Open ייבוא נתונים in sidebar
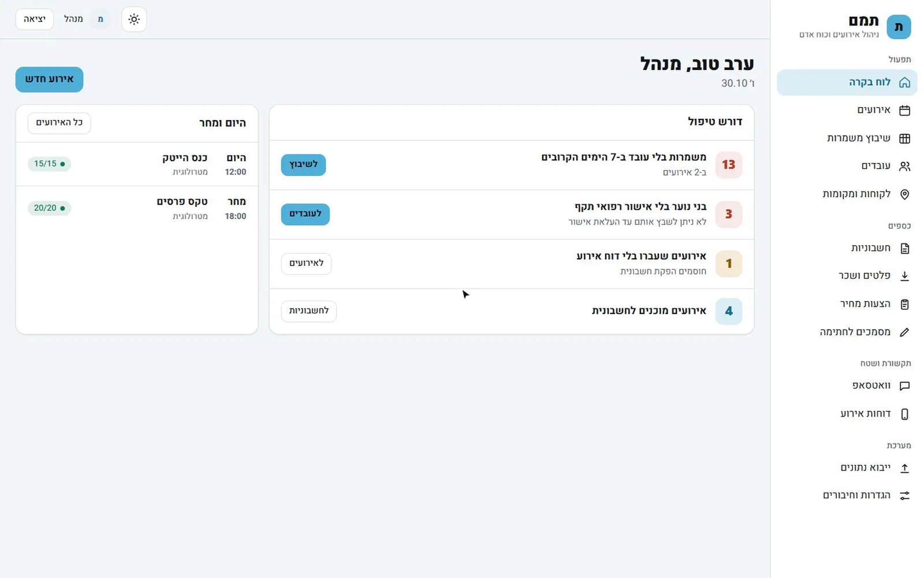Image resolution: width=924 pixels, height=578 pixels. click(847, 468)
